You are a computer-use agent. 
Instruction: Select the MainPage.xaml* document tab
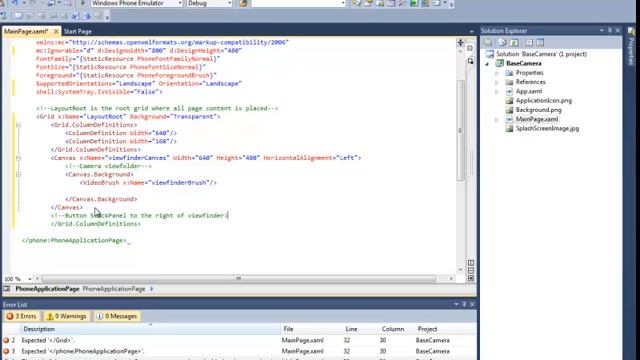pos(26,31)
